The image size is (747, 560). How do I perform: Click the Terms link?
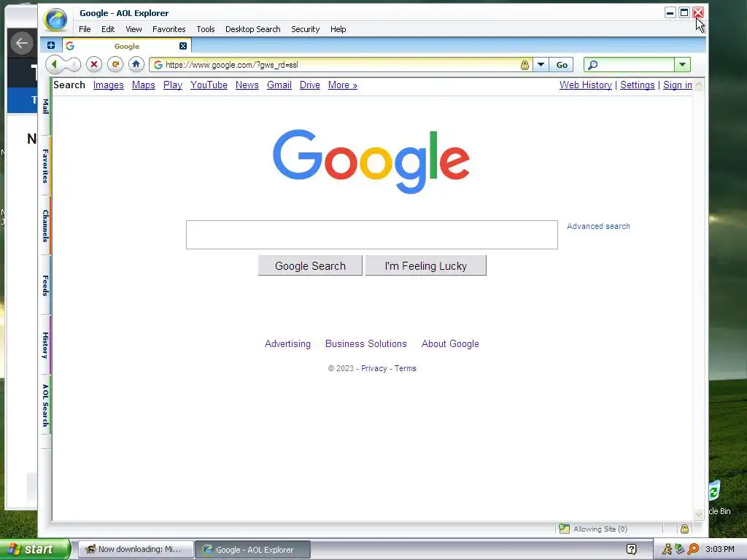(406, 368)
